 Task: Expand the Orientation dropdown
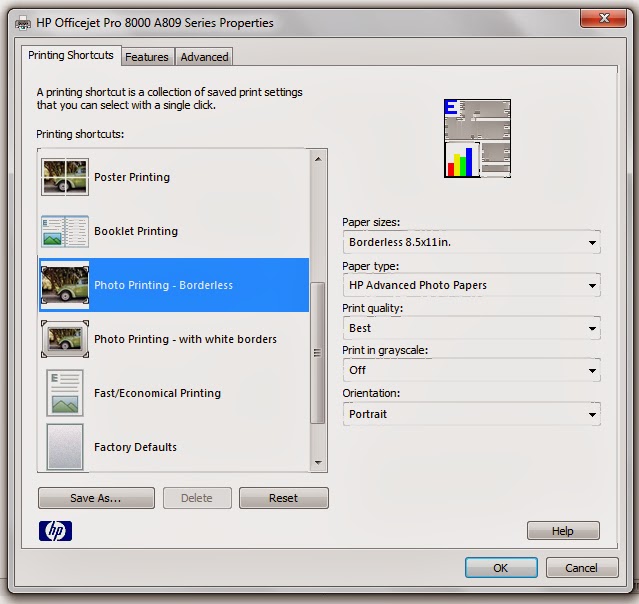click(x=472, y=414)
